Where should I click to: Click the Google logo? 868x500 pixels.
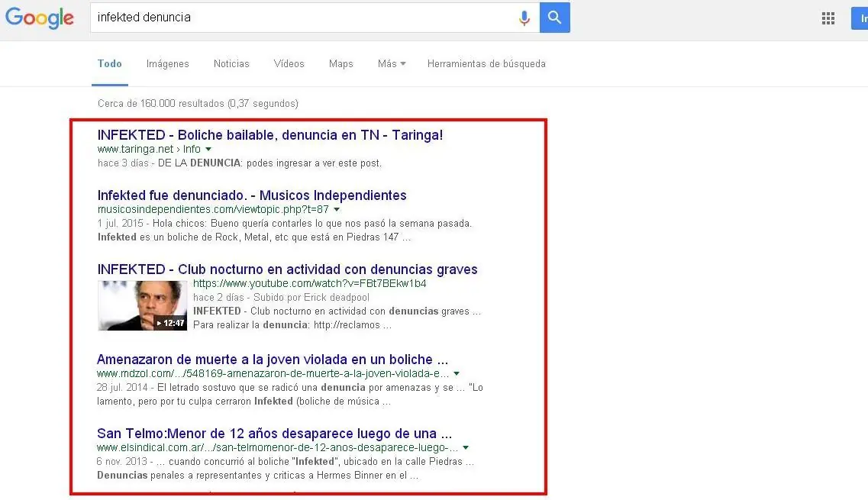tap(39, 18)
